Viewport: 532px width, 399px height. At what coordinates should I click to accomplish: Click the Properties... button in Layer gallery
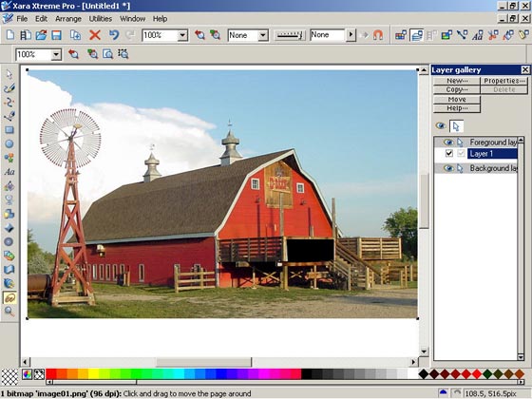pyautogui.click(x=504, y=81)
